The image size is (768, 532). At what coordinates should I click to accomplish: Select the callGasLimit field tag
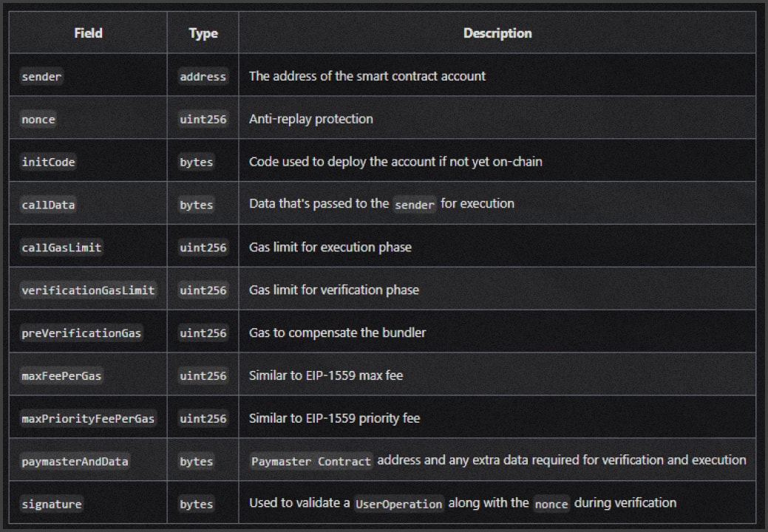(61, 248)
